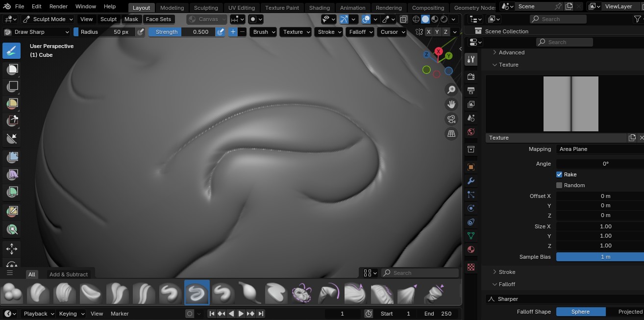This screenshot has height=320, width=644.
Task: Select the highlighted Draw Sharp brush thumbnail
Action: (x=197, y=293)
